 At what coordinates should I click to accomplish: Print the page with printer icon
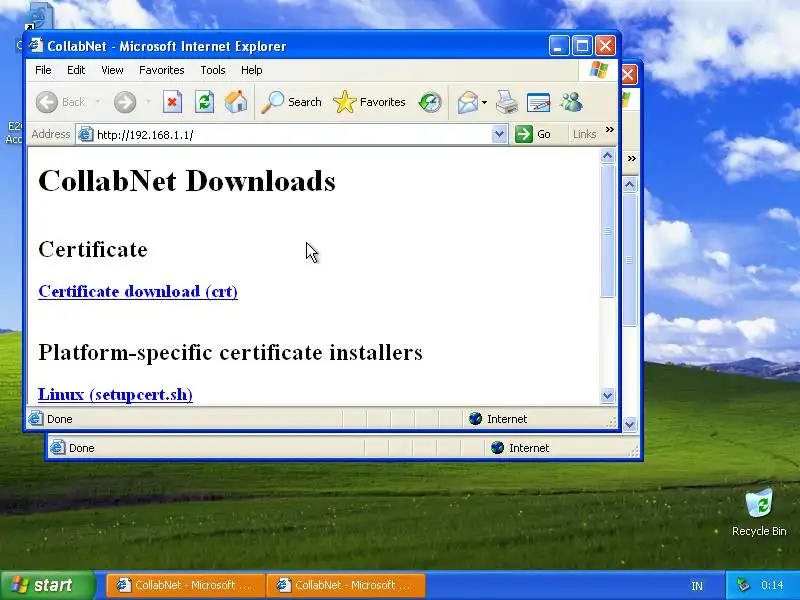pos(507,102)
